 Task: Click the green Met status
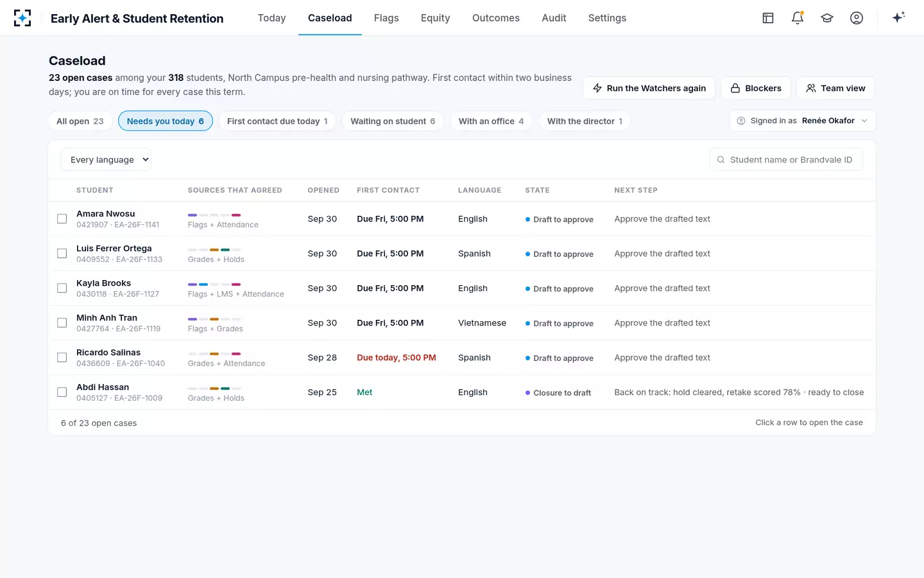click(364, 392)
